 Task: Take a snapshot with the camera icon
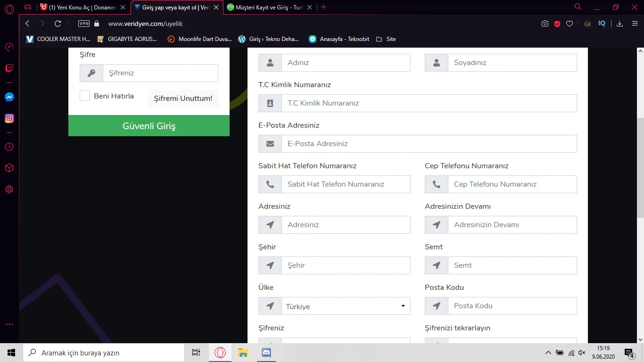[x=545, y=24]
